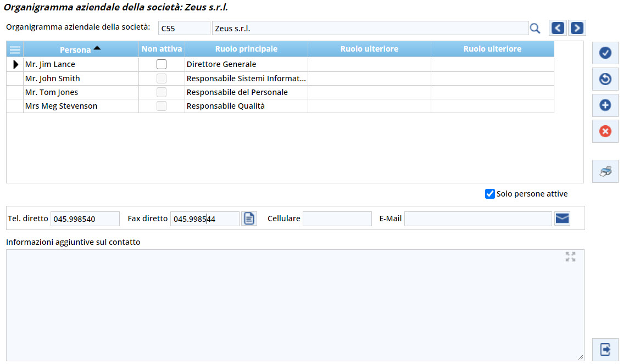The image size is (623, 364).
Task: Confirm changes with the checkmark button
Action: (605, 53)
